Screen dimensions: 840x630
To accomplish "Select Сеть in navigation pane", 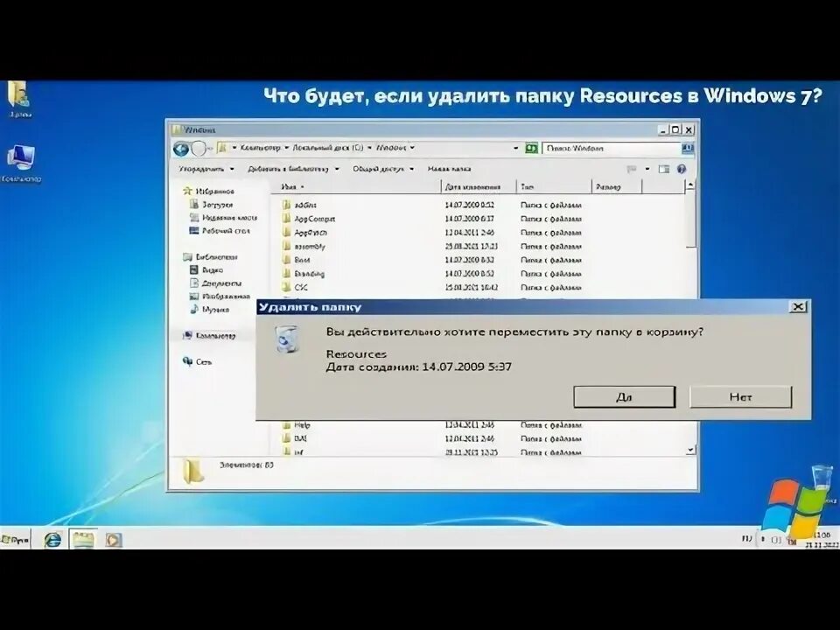I will click(204, 362).
